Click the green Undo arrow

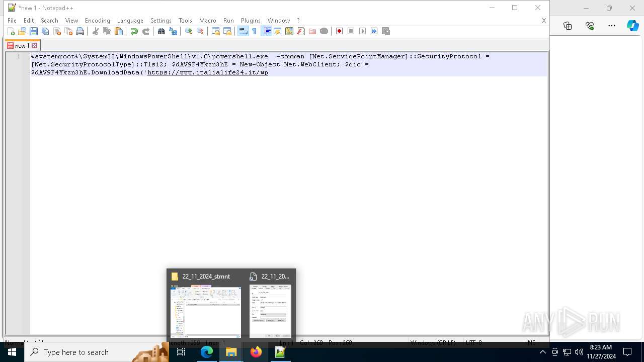(134, 31)
